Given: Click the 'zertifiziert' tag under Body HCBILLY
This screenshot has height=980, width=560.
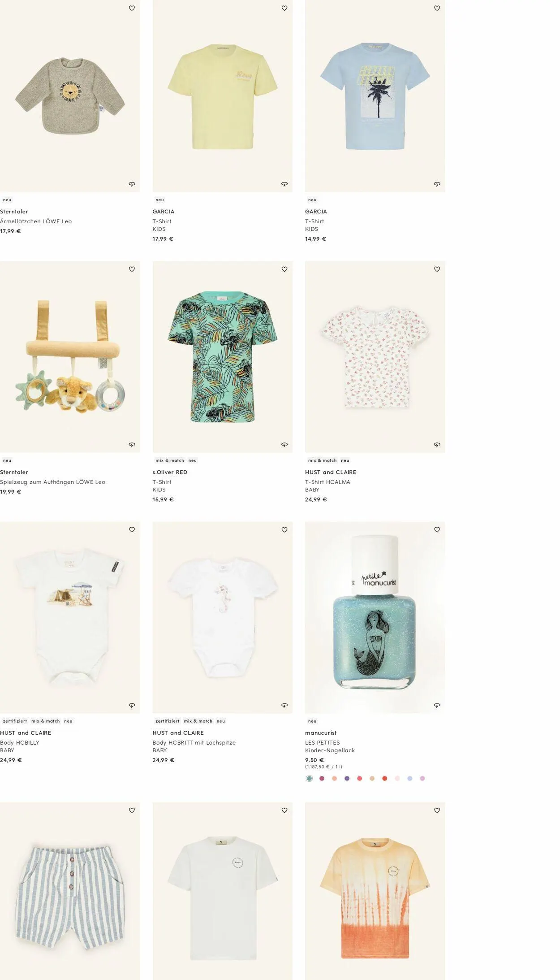Looking at the screenshot, I should coord(15,721).
